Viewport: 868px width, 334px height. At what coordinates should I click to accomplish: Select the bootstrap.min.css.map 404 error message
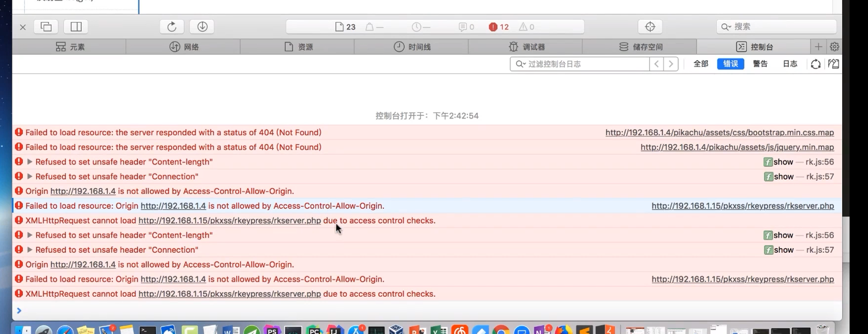tap(173, 133)
